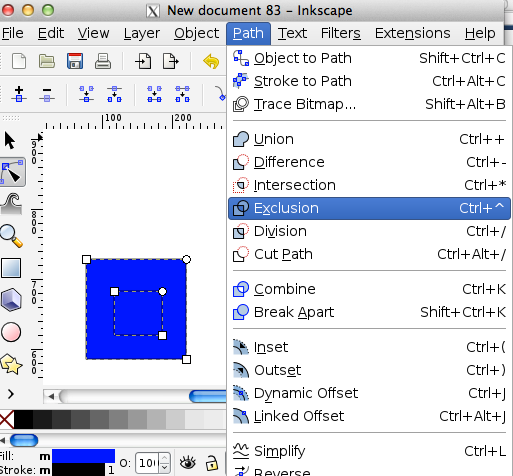Image resolution: width=513 pixels, height=476 pixels.
Task: Click the blue Fill color indicator
Action: click(x=83, y=456)
